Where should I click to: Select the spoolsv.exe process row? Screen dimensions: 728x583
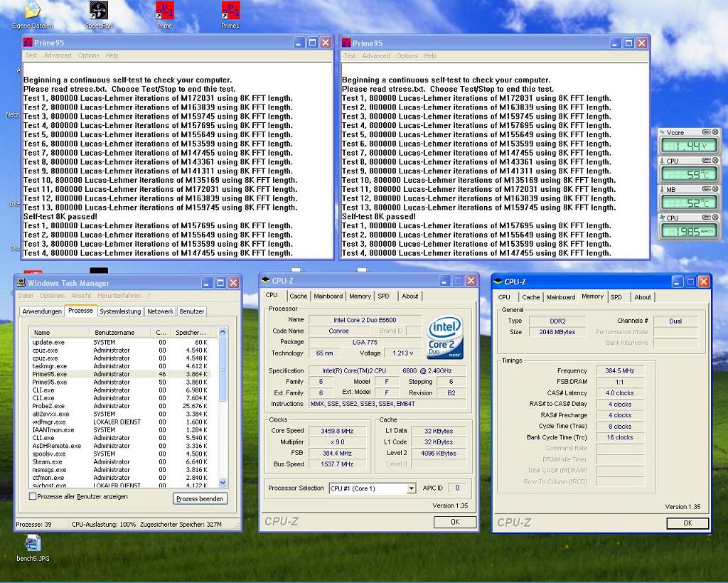(x=120, y=454)
